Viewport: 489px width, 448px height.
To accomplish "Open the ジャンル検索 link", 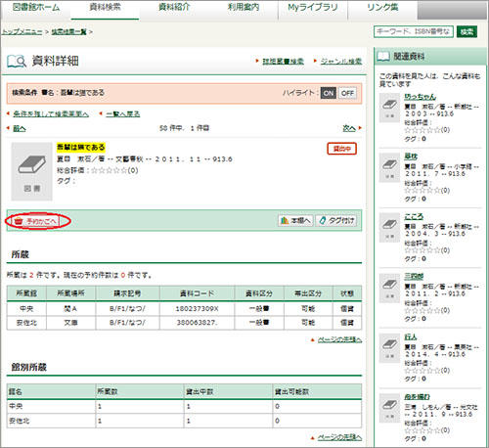I will 341,61.
